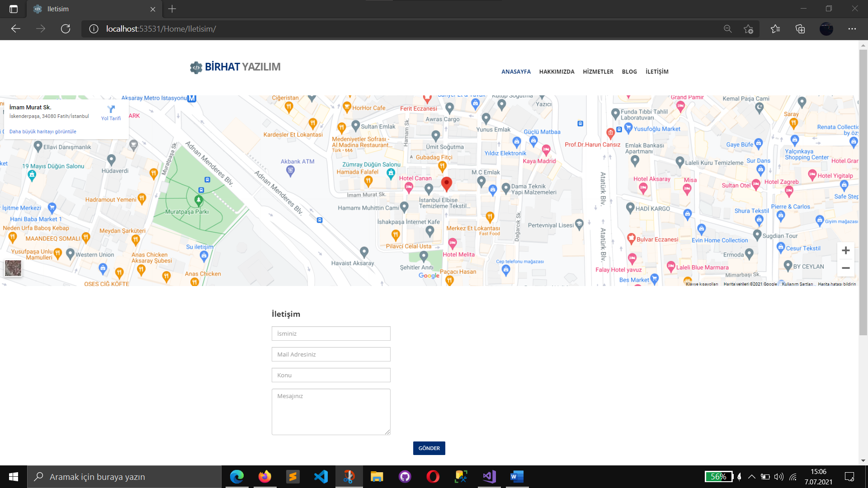868x488 pixels.
Task: Click inside the Mesajınız text area
Action: point(331,412)
